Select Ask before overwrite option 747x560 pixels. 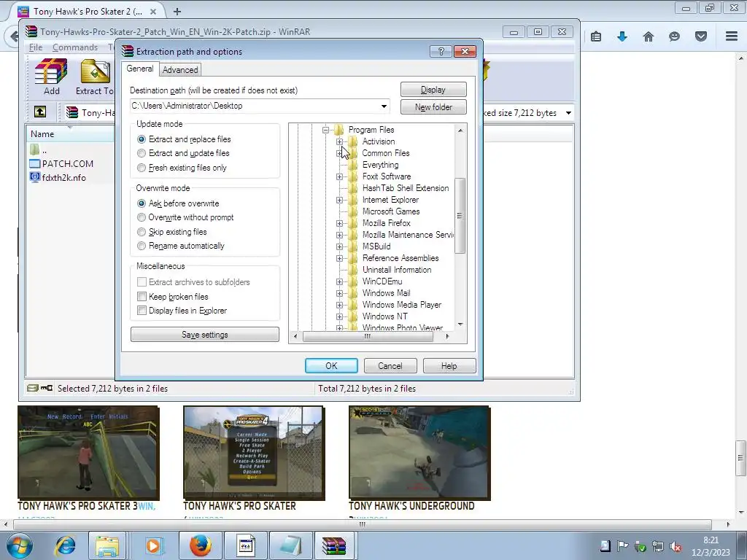pos(178,203)
